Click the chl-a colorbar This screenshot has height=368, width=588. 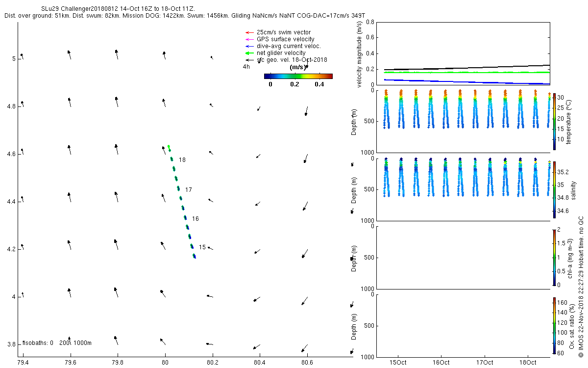point(554,257)
